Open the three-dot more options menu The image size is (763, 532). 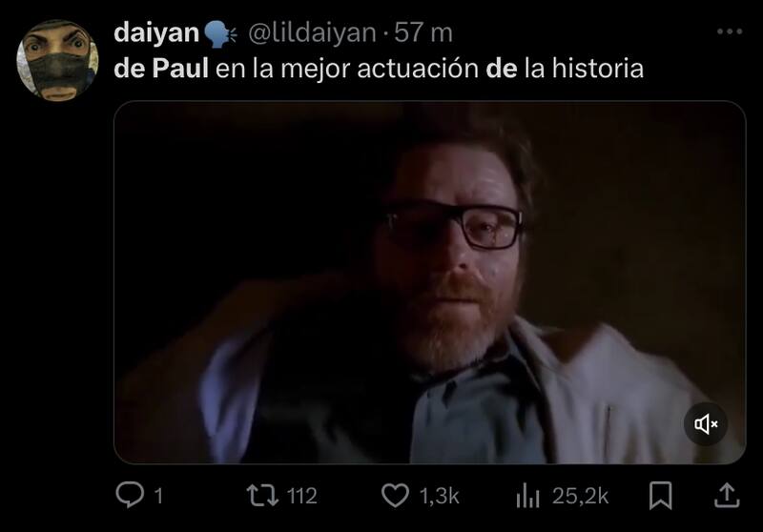(x=730, y=31)
